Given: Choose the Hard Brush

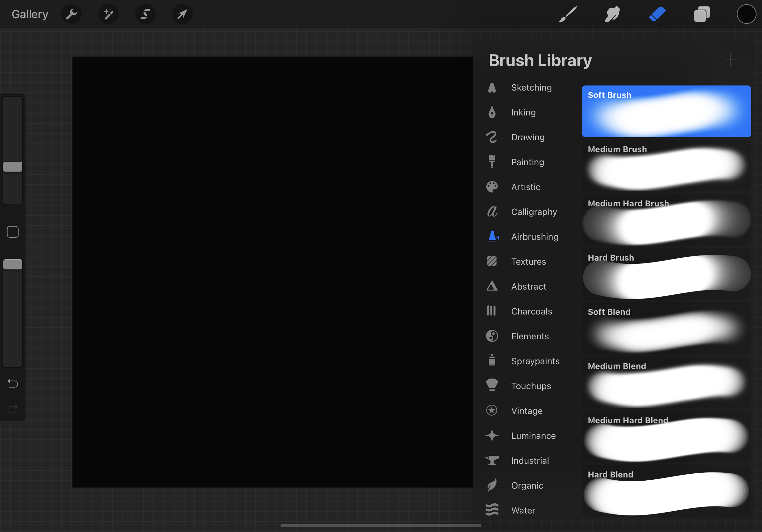Looking at the screenshot, I should [666, 274].
